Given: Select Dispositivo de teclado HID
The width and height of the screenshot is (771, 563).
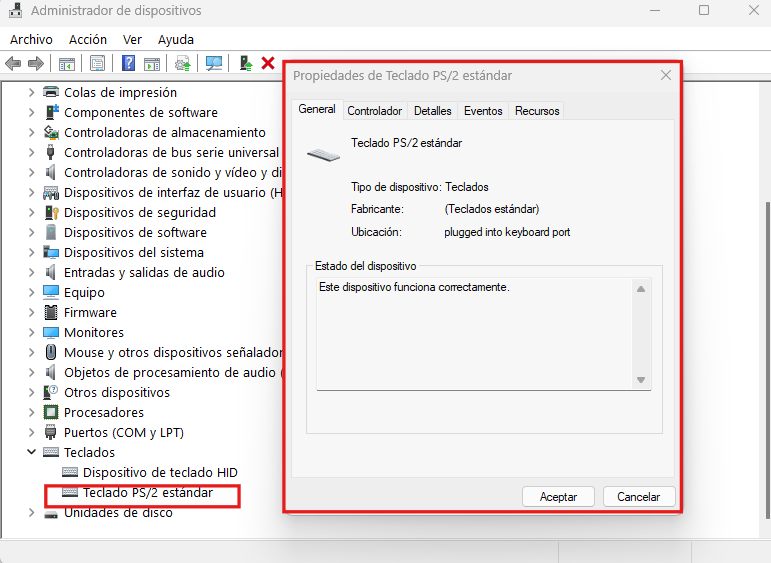Looking at the screenshot, I should click(160, 473).
